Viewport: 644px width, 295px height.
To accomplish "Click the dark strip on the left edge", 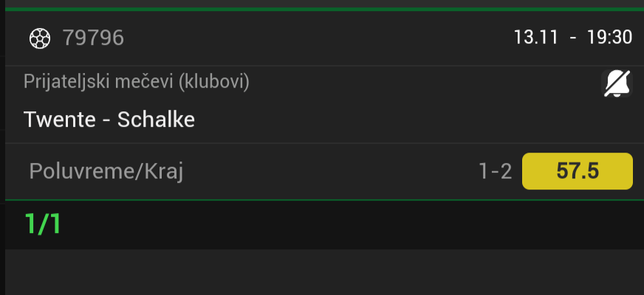I will tap(2, 147).
